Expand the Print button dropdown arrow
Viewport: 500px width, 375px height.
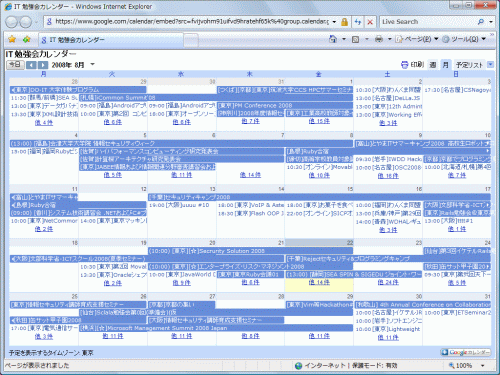pos(389,39)
